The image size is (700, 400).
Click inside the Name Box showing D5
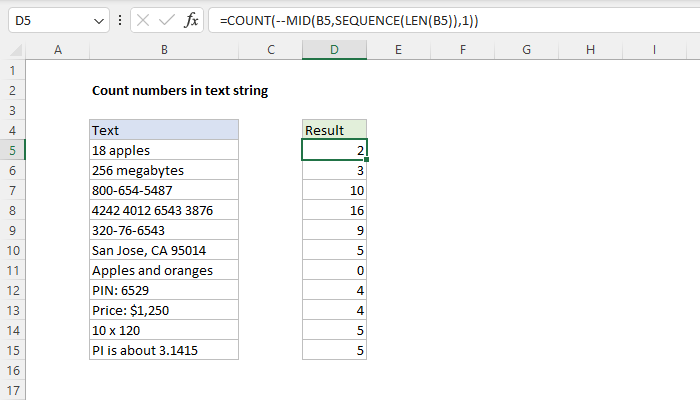(45, 20)
